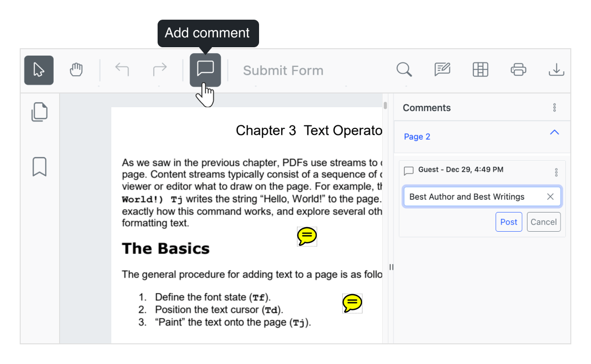The width and height of the screenshot is (591, 364).
Task: Click the yellow comment bubble near The Basics
Action: click(306, 236)
